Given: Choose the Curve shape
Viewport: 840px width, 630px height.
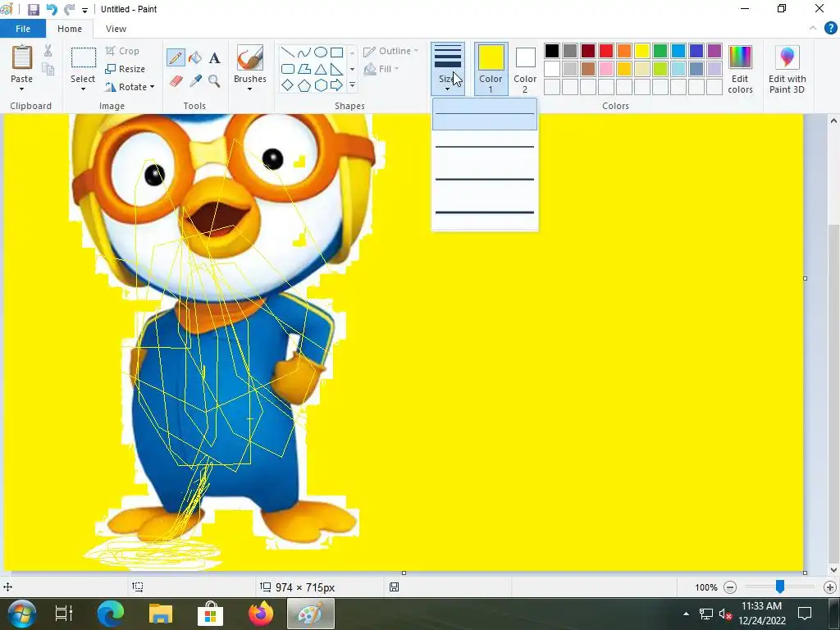Looking at the screenshot, I should (x=304, y=52).
